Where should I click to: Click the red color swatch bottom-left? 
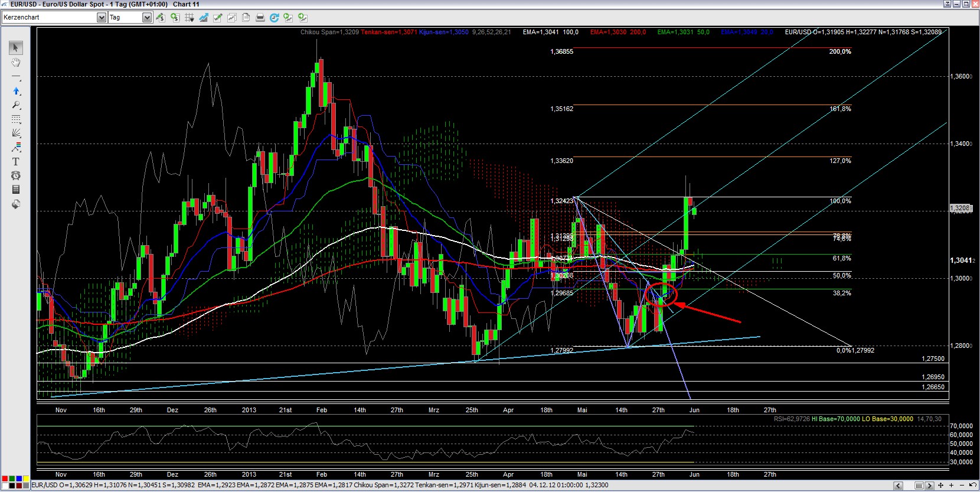(x=5, y=478)
